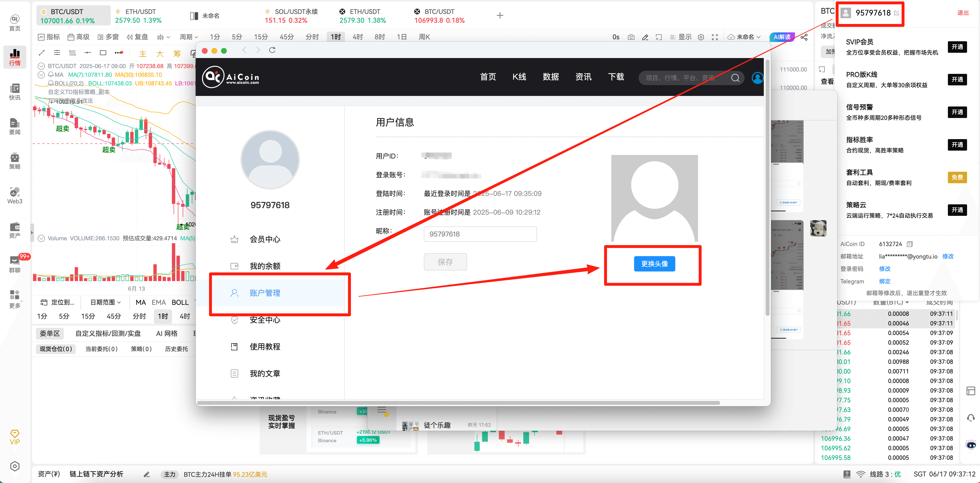Select the 4时 timeframe in top toolbar
The width and height of the screenshot is (980, 483).
pyautogui.click(x=357, y=37)
